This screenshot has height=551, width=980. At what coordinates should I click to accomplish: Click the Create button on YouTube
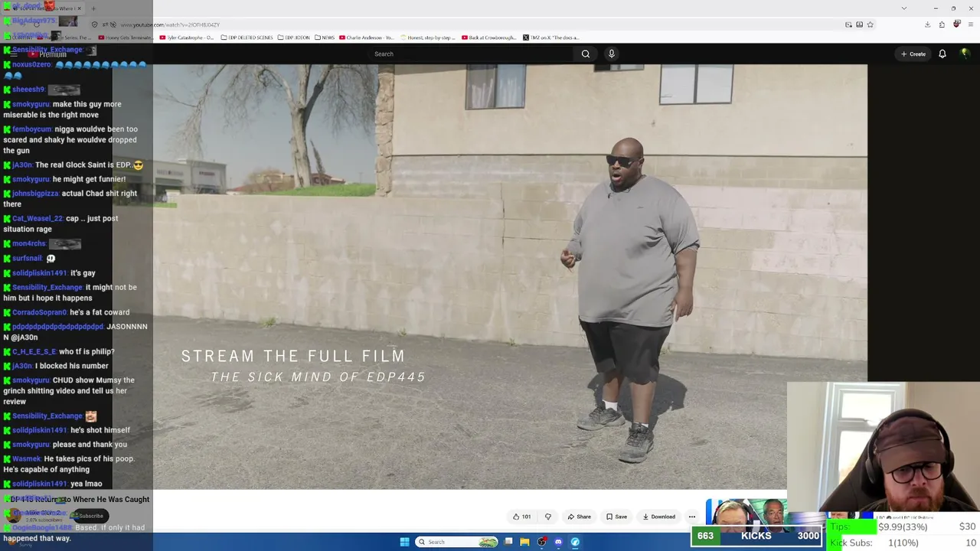(913, 54)
